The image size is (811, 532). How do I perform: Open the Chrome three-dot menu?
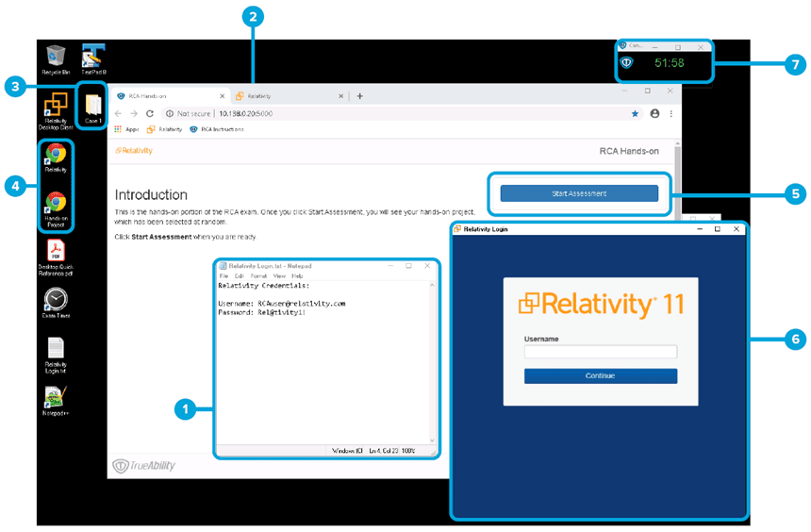point(670,114)
